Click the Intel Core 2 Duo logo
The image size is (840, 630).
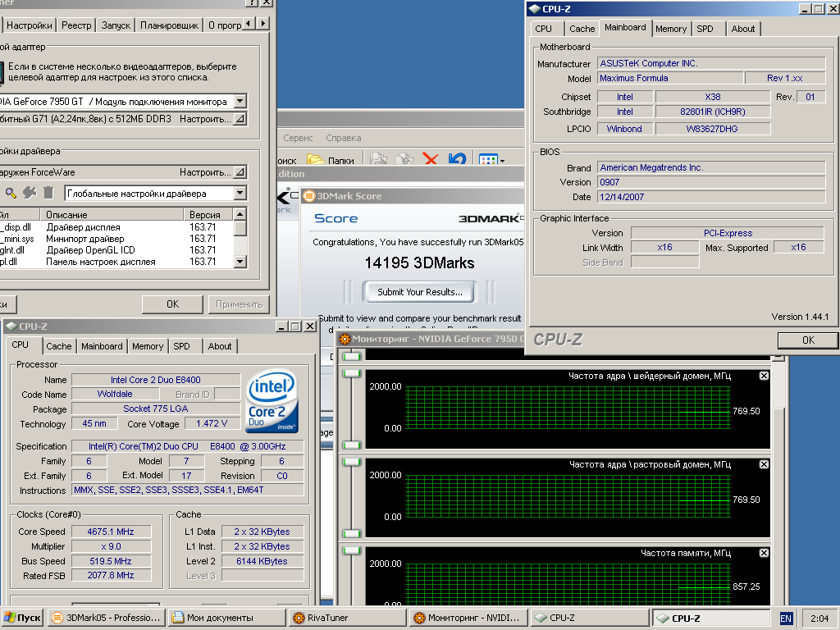(272, 401)
